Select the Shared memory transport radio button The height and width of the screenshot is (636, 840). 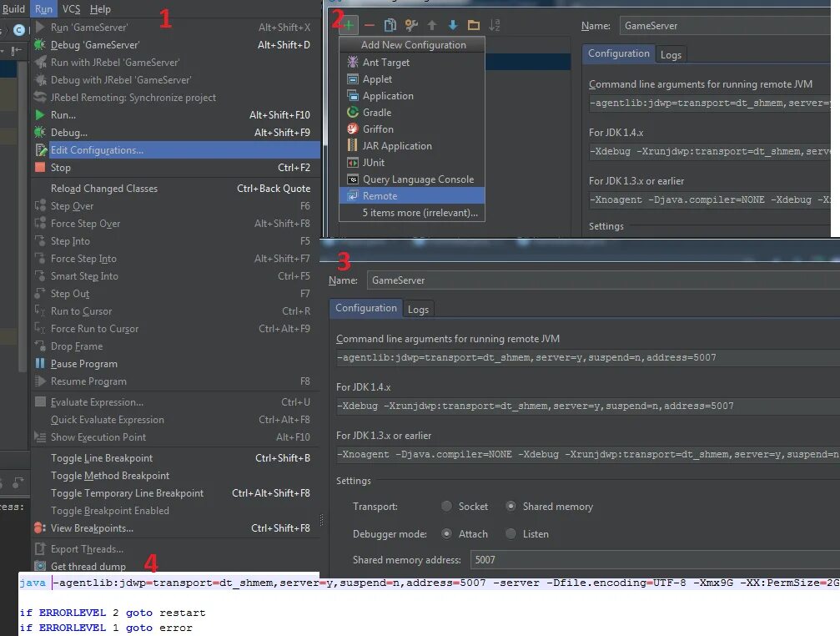point(511,507)
